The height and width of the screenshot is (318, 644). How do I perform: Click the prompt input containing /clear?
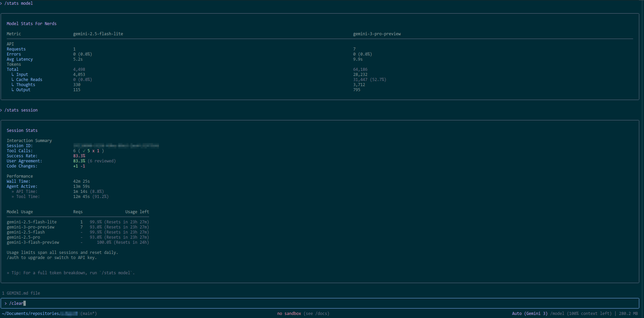coord(320,303)
